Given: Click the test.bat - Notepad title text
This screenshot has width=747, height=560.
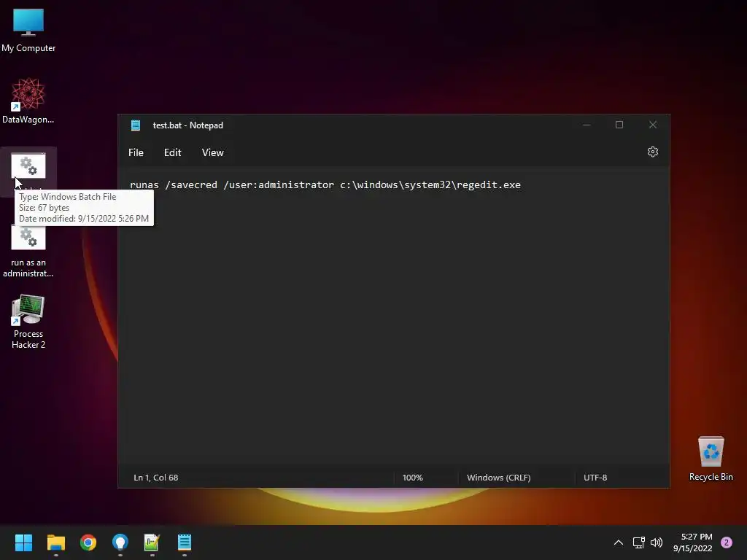Looking at the screenshot, I should click(187, 125).
